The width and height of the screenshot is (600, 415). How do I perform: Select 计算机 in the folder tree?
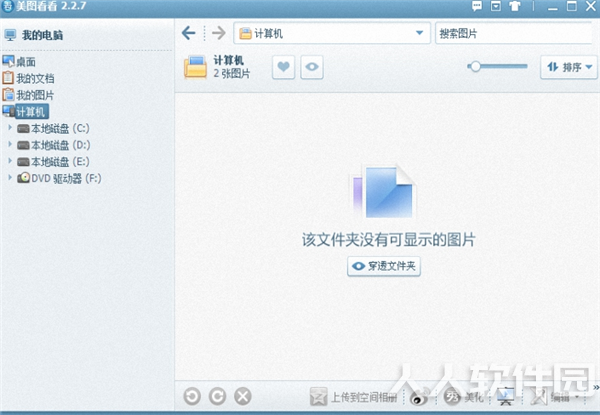coord(26,112)
